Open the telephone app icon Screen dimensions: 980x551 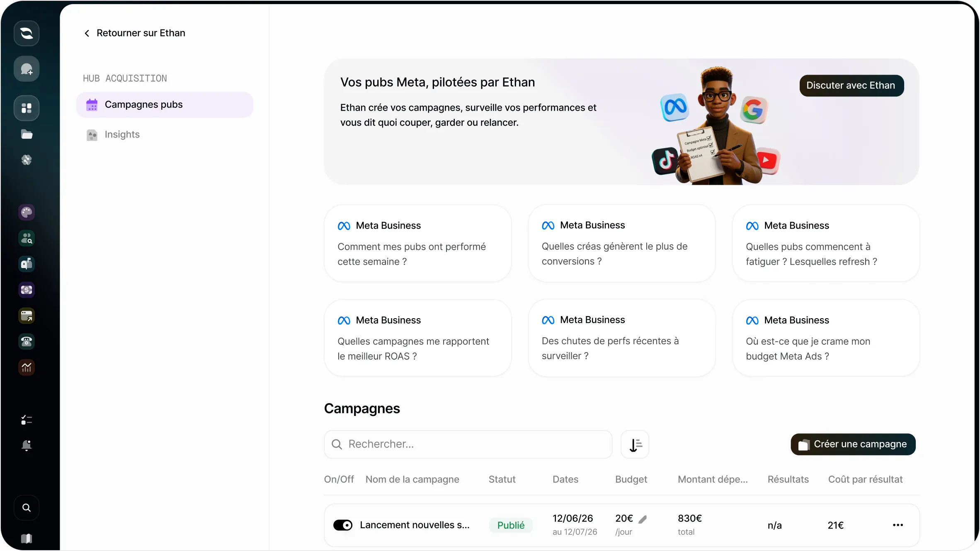(x=27, y=341)
